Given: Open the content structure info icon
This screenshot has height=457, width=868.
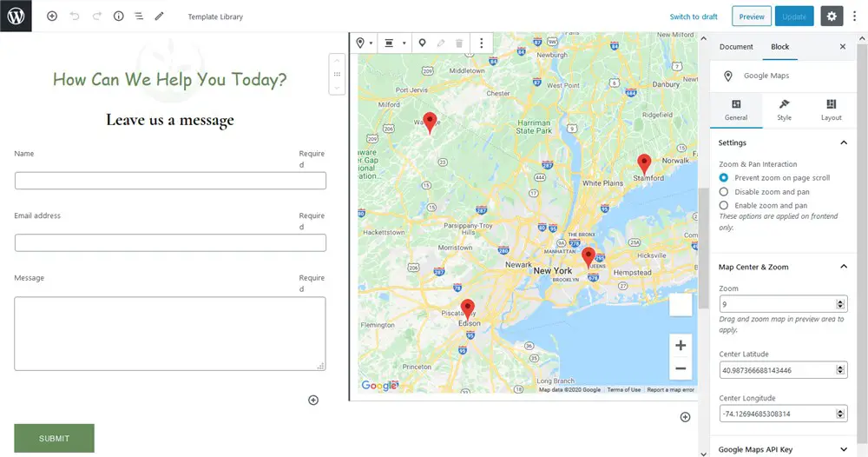Looking at the screenshot, I should pos(118,17).
